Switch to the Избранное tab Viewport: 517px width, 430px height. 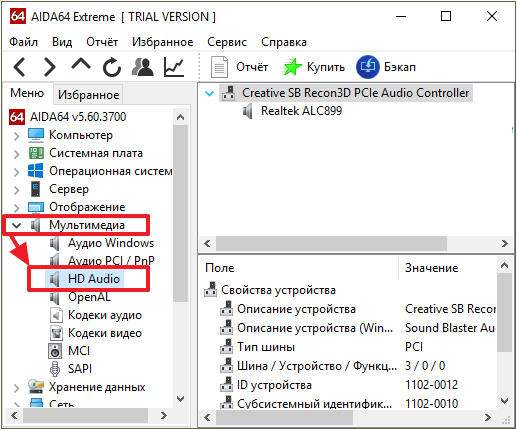(x=88, y=95)
